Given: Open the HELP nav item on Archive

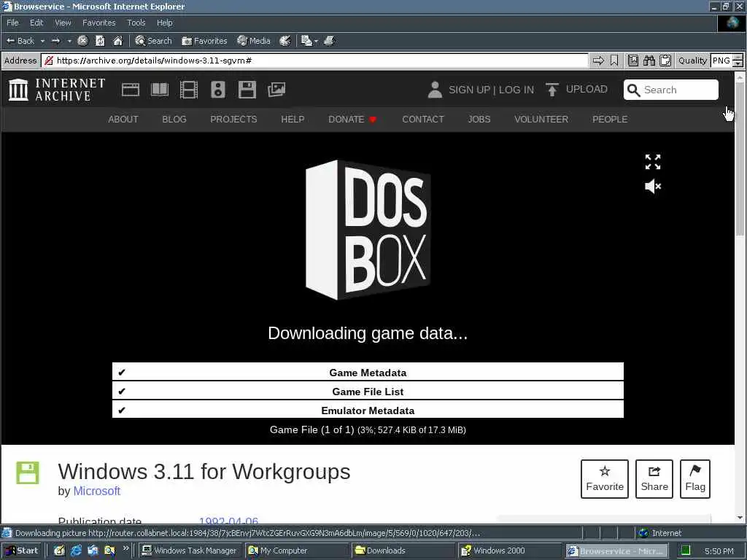Looking at the screenshot, I should pyautogui.click(x=293, y=119).
